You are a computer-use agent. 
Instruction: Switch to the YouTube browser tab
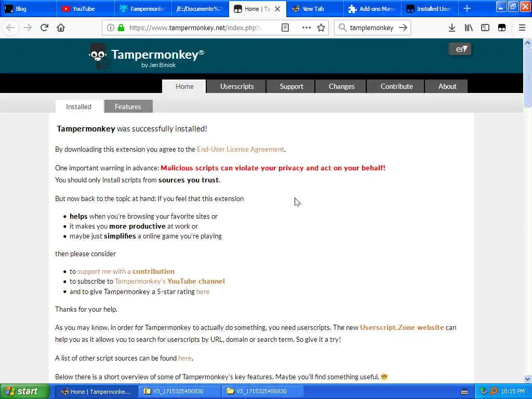pyautogui.click(x=86, y=9)
